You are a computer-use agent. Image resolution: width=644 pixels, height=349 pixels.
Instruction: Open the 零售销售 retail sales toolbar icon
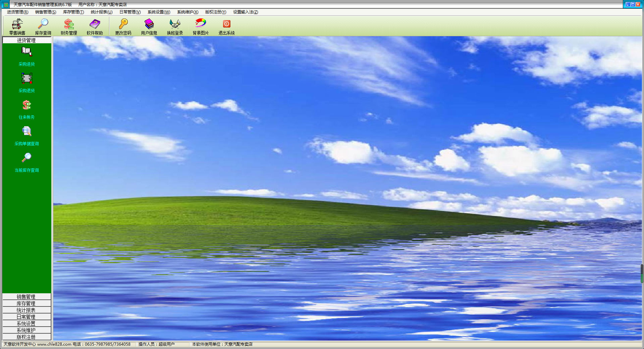pos(17,27)
